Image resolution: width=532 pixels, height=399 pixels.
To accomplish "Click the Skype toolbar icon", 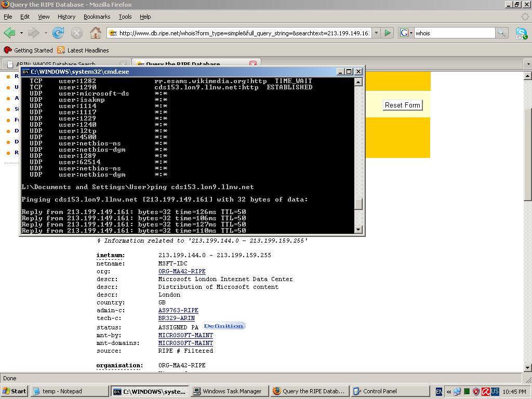I will pos(521,33).
